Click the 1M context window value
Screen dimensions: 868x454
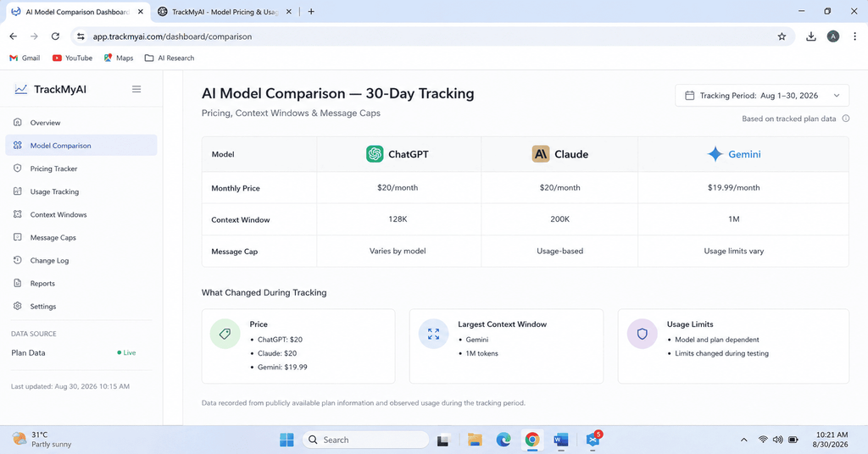[x=733, y=219]
